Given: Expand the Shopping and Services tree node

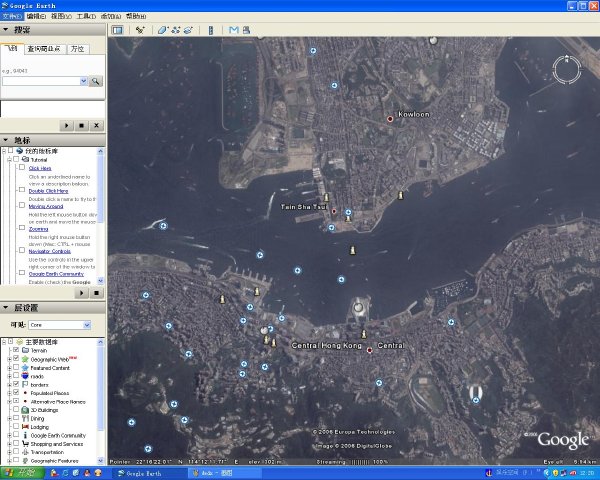Looking at the screenshot, I should click(10, 444).
